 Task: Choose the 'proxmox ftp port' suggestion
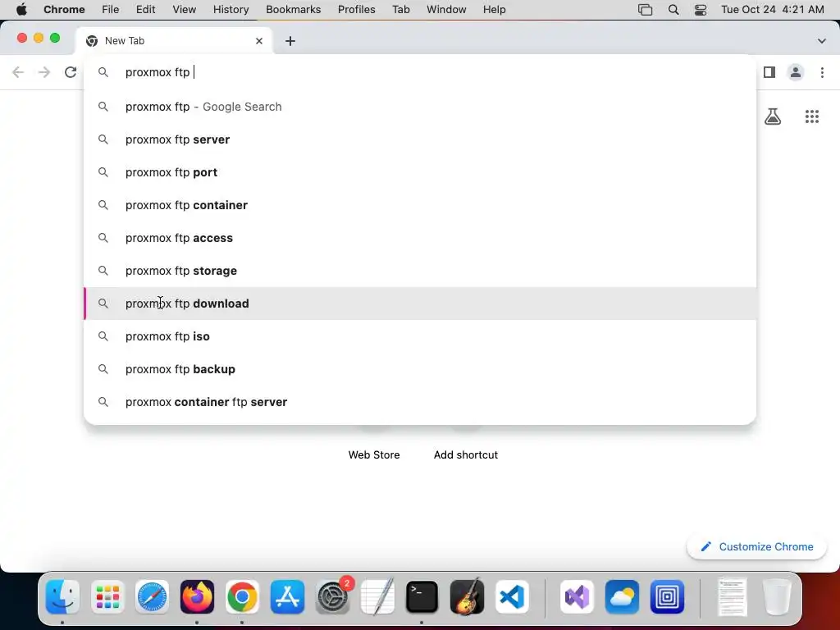pyautogui.click(x=420, y=172)
